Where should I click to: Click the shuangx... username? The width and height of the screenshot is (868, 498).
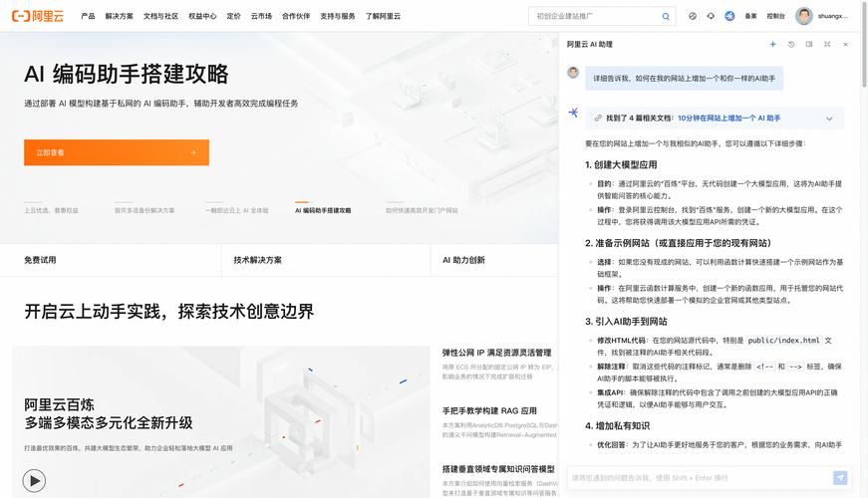pyautogui.click(x=832, y=16)
